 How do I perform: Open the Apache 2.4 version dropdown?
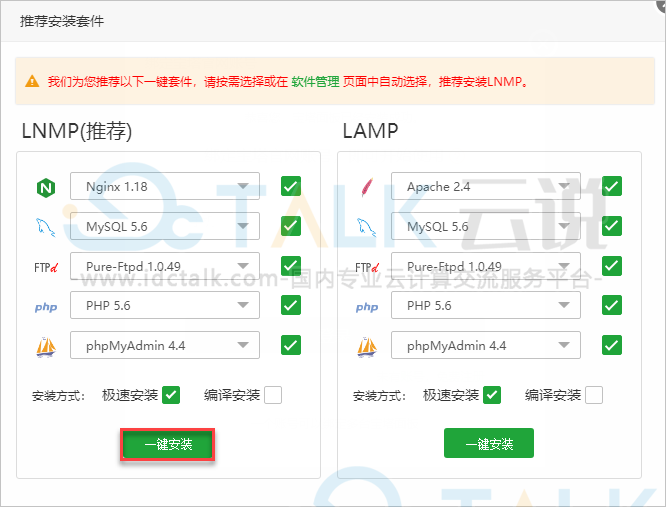pos(486,186)
